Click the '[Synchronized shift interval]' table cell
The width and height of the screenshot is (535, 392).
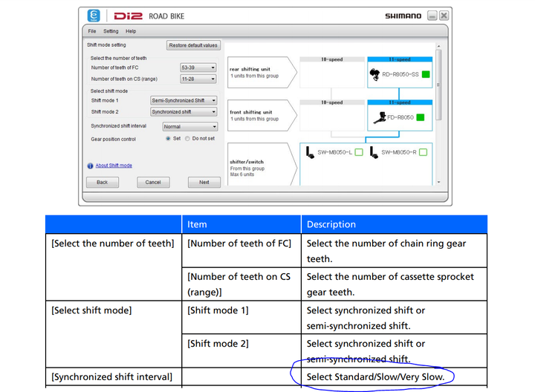click(114, 377)
